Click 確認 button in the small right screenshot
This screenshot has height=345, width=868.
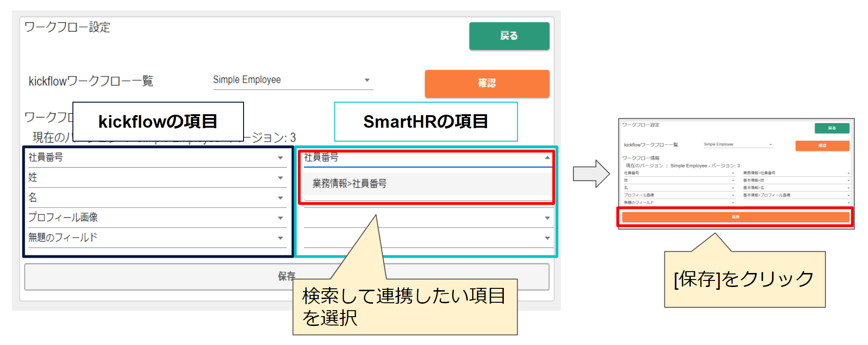822,146
